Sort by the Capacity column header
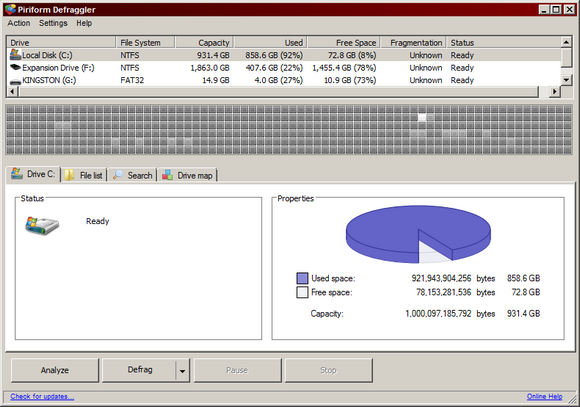This screenshot has height=407, width=580. pos(204,43)
